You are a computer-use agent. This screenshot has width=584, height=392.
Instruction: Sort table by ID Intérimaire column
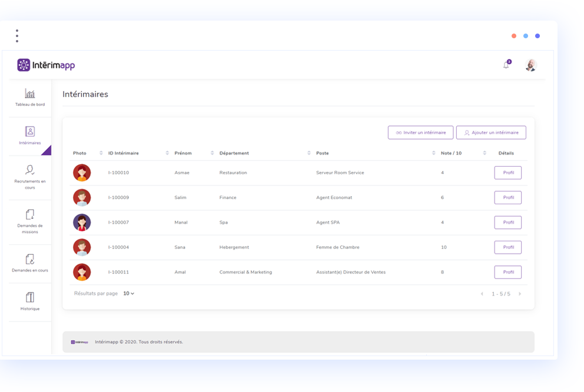(x=167, y=153)
